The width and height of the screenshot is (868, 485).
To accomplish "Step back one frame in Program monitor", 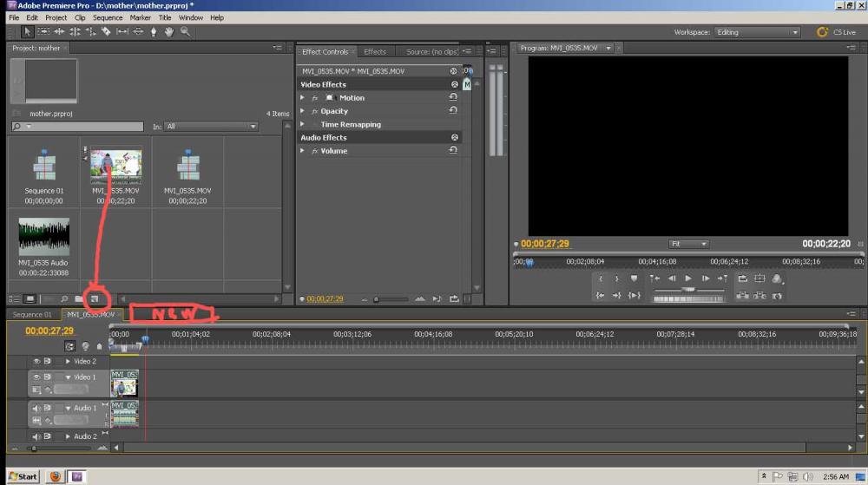I will tap(672, 279).
